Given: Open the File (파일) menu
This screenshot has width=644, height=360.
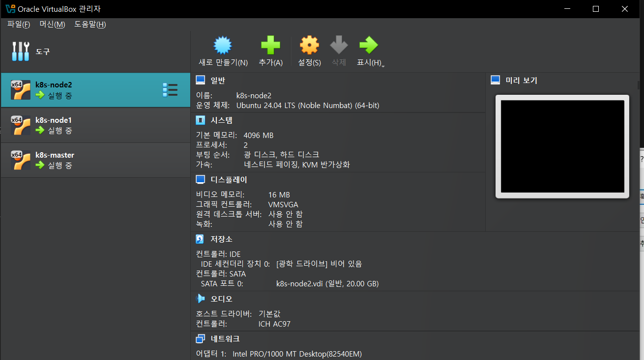Looking at the screenshot, I should [x=19, y=25].
